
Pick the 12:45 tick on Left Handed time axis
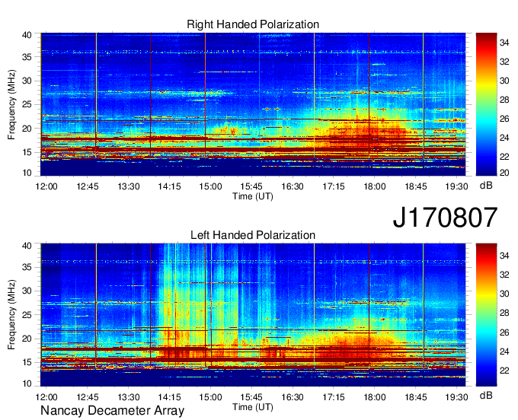(88, 397)
